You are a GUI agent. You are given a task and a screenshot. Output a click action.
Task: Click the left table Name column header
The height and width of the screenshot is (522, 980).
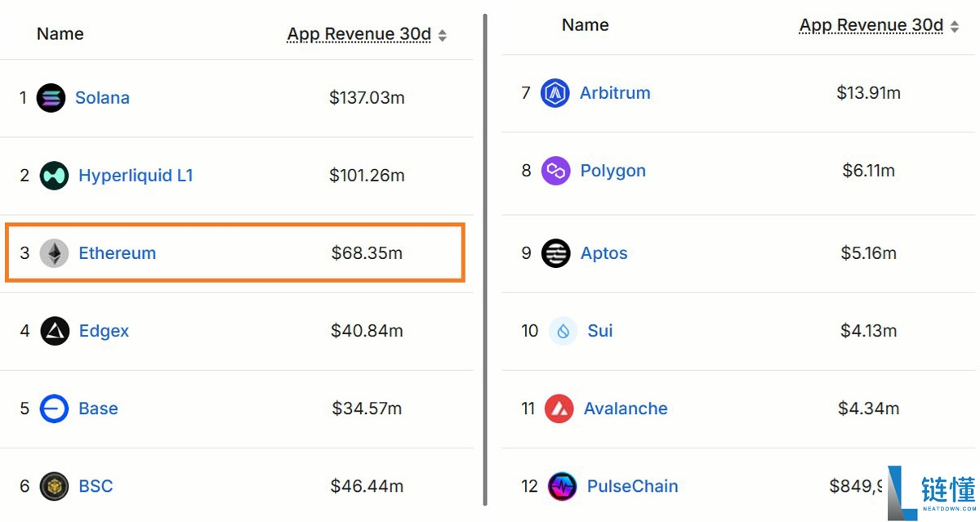point(60,34)
